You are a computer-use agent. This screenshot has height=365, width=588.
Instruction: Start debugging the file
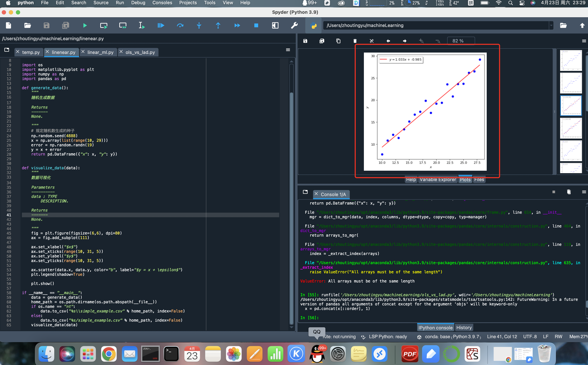coord(161,25)
